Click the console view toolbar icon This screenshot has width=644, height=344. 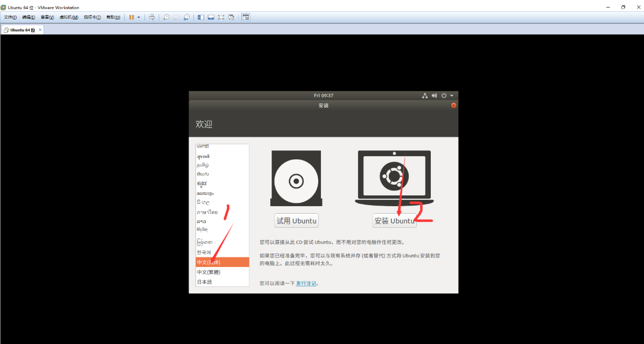tap(246, 17)
